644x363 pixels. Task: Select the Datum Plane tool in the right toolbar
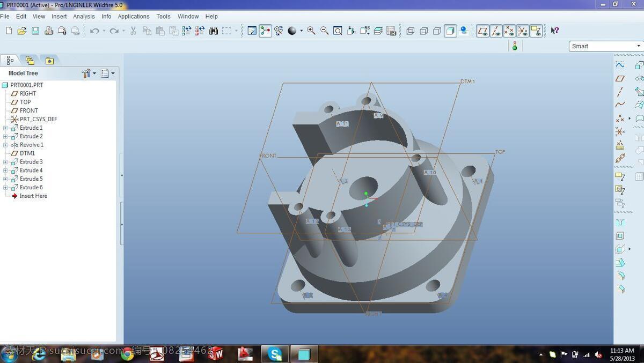click(620, 79)
